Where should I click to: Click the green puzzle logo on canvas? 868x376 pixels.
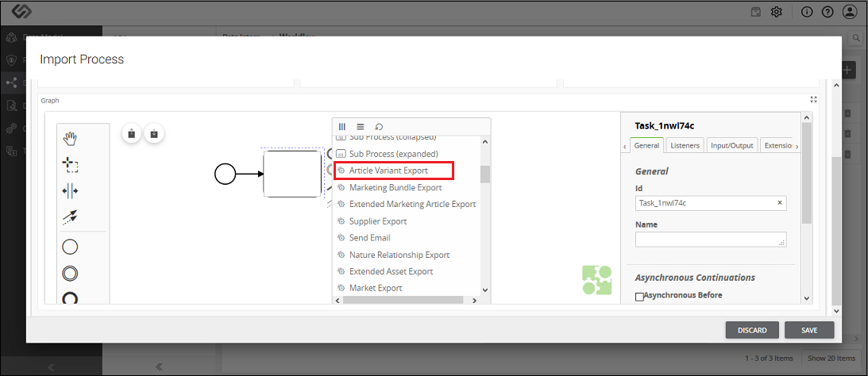pyautogui.click(x=596, y=280)
